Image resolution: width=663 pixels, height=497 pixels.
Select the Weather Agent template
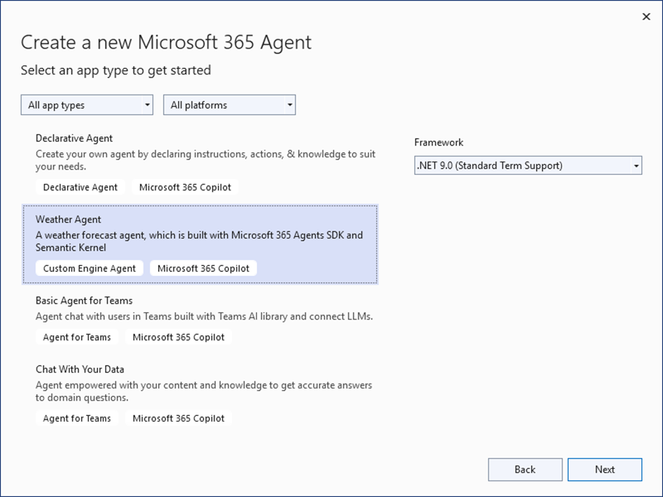[200, 244]
